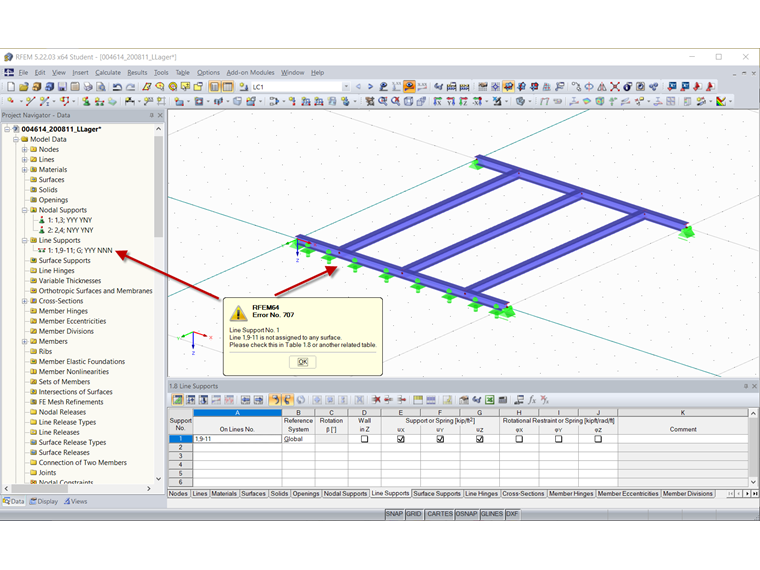Image resolution: width=760 pixels, height=570 pixels.
Task: Click the navigator vertical scrollbar
Action: point(158,187)
